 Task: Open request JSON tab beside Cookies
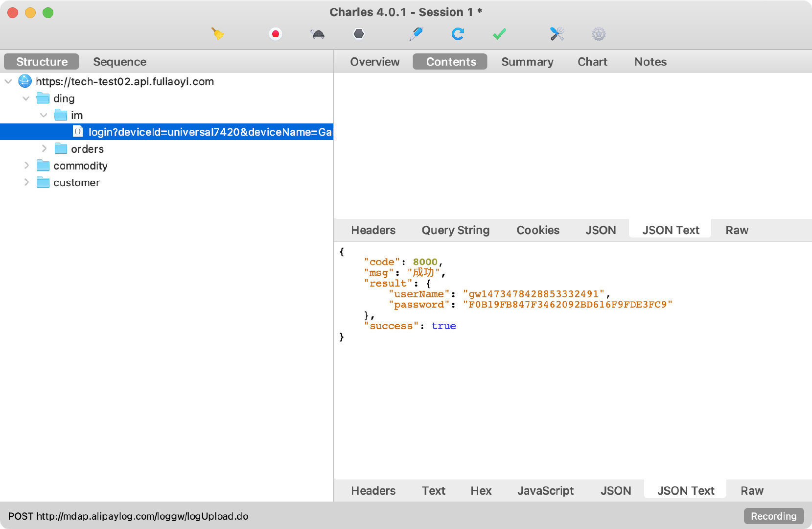(x=601, y=230)
